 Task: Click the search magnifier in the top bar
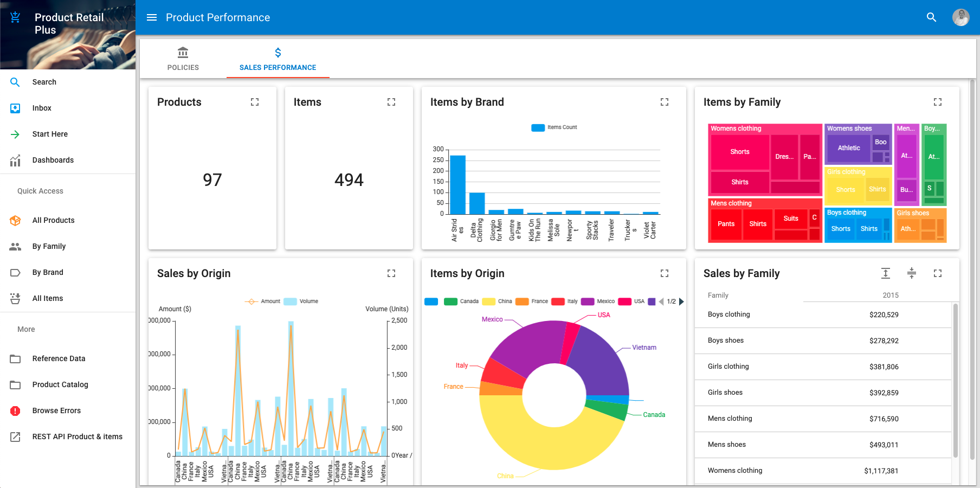point(931,17)
